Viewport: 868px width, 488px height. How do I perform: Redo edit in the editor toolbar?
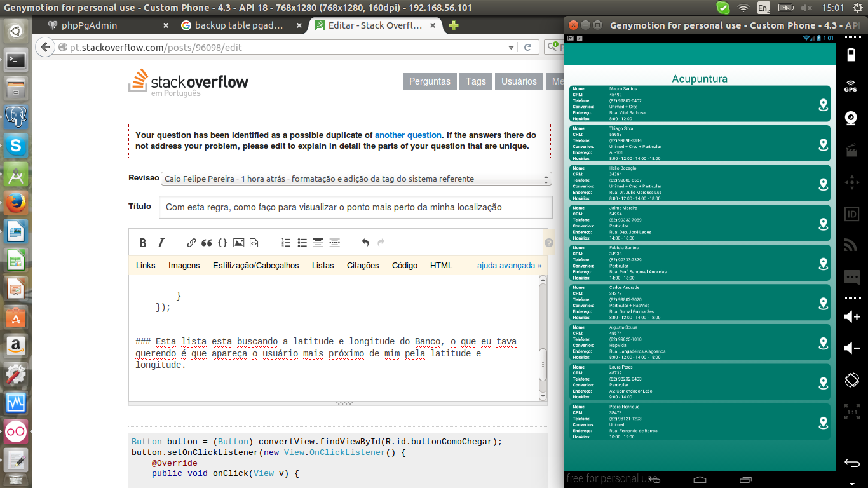[x=381, y=243]
